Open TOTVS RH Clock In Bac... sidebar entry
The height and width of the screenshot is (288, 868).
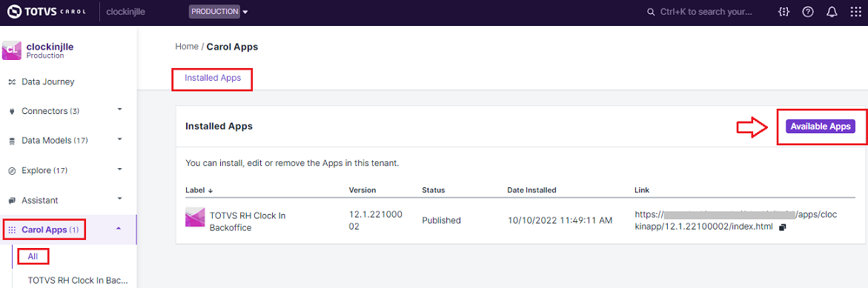pos(78,281)
